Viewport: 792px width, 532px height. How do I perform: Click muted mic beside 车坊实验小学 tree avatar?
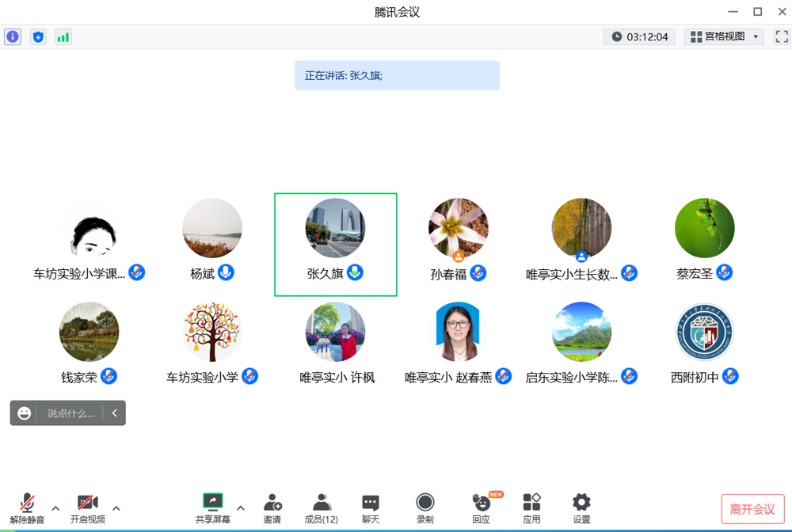coord(250,376)
